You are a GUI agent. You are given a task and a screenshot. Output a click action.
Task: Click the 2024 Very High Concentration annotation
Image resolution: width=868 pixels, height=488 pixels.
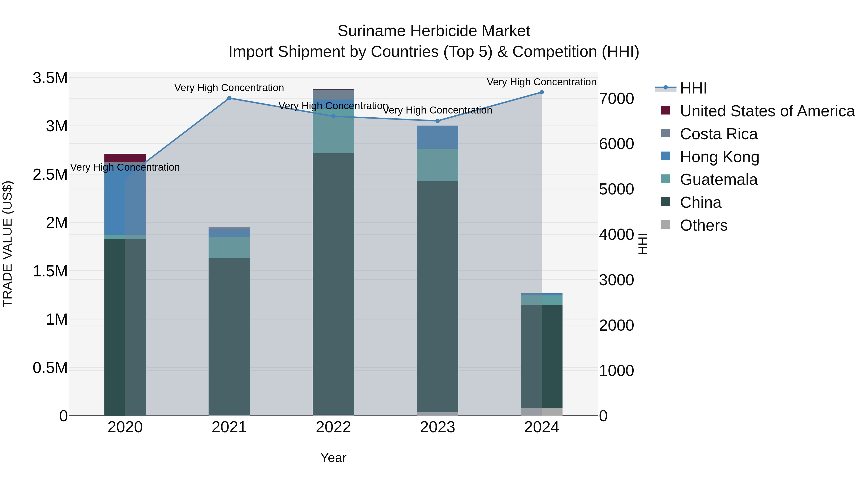(x=542, y=82)
